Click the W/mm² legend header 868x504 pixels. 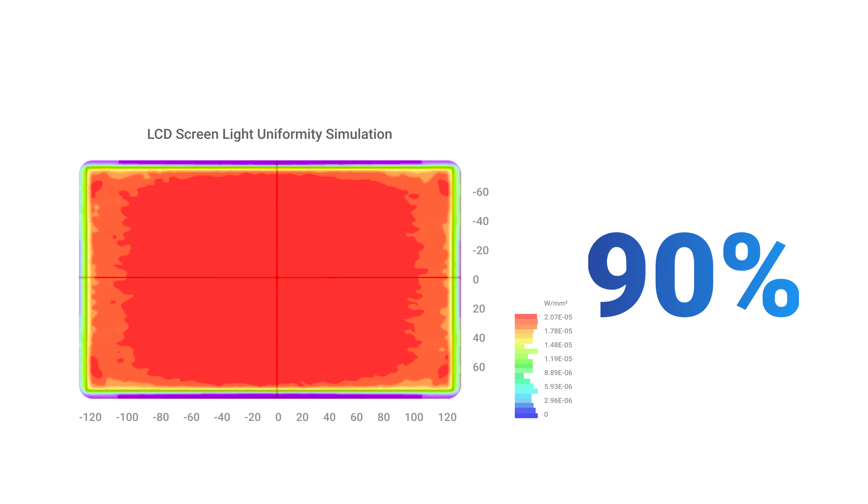556,303
